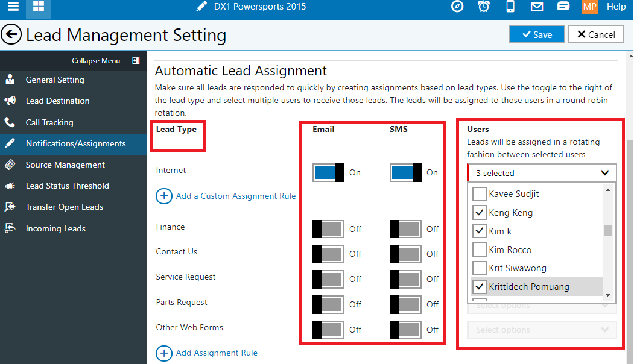Cancel the settings changes
634x364 pixels.
[x=596, y=34]
